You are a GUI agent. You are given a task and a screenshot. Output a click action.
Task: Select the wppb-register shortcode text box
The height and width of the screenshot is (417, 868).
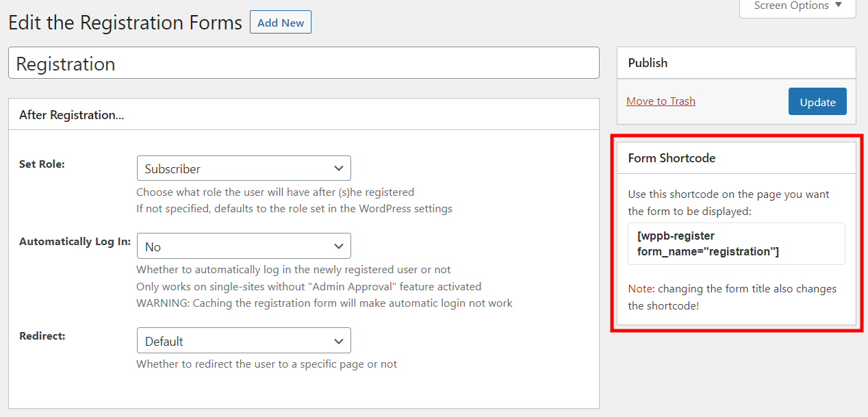[736, 244]
